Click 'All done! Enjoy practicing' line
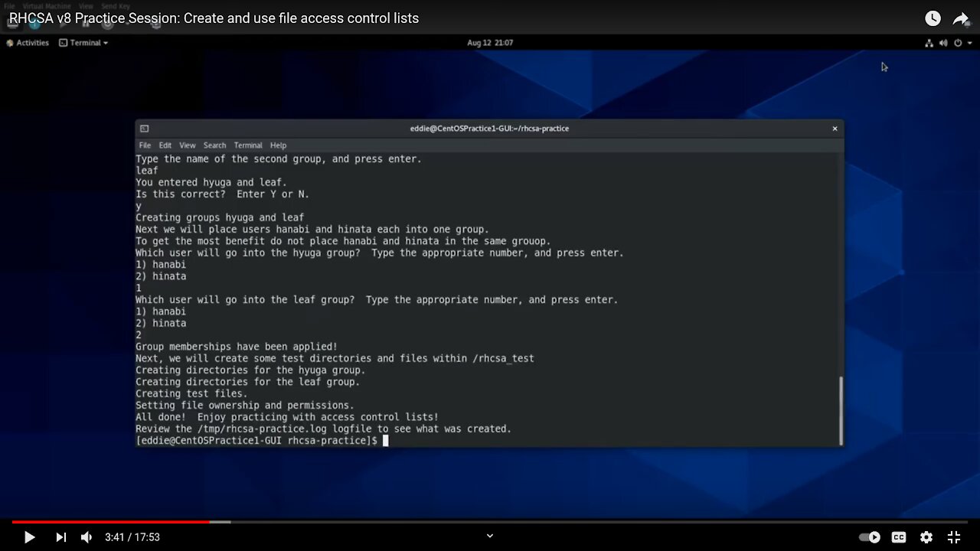 click(x=287, y=417)
